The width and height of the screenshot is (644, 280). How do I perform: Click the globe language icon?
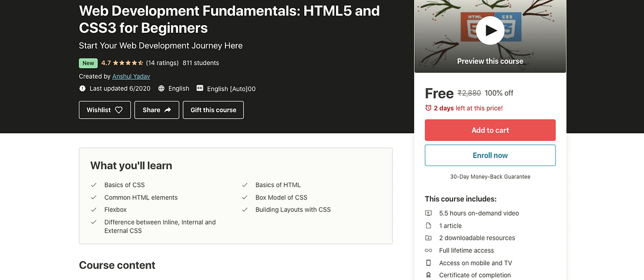click(x=161, y=88)
